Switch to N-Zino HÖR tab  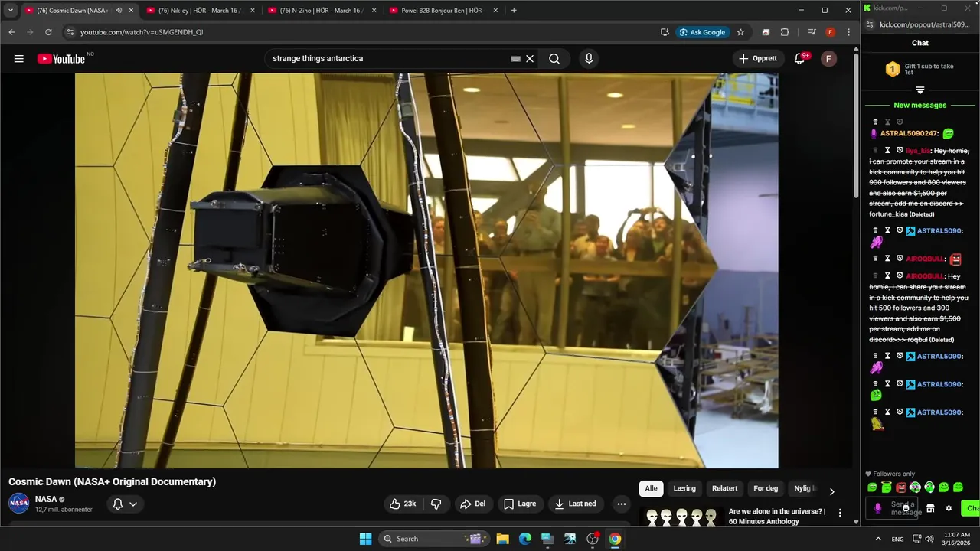(x=322, y=11)
